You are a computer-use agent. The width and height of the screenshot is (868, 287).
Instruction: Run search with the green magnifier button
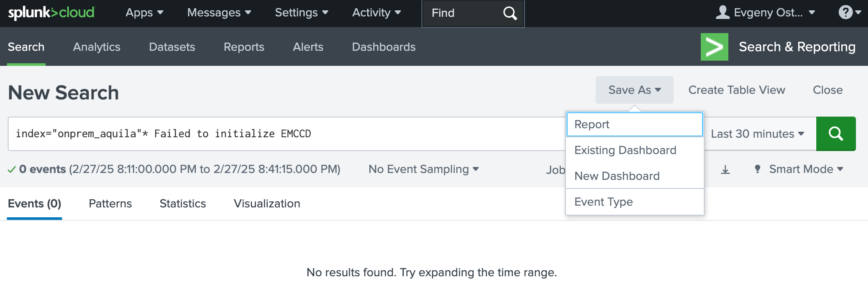coord(836,134)
